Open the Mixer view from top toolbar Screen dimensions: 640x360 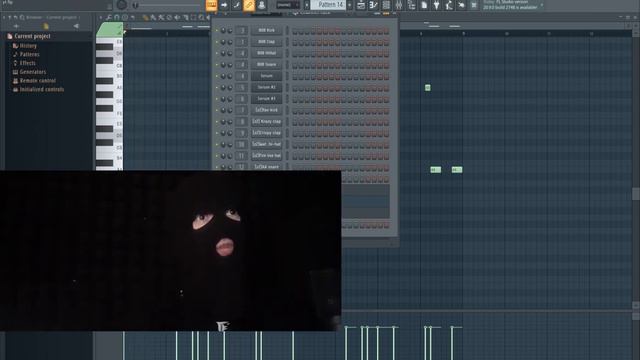tap(399, 5)
